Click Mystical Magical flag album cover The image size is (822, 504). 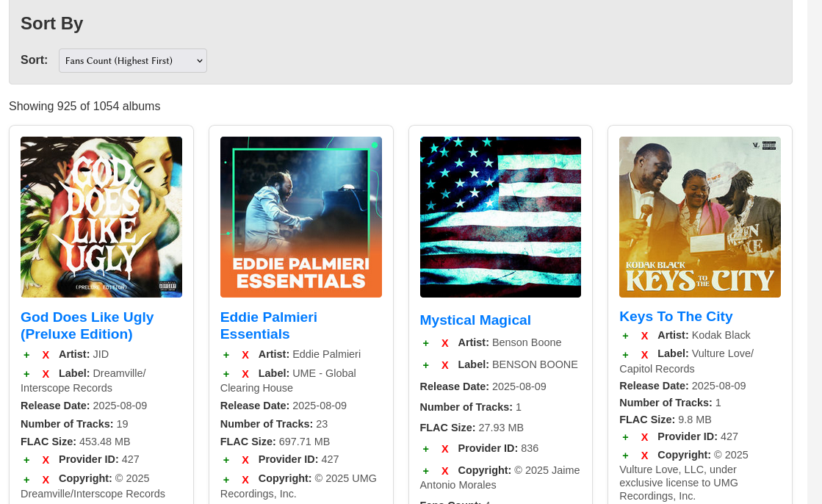tap(500, 217)
